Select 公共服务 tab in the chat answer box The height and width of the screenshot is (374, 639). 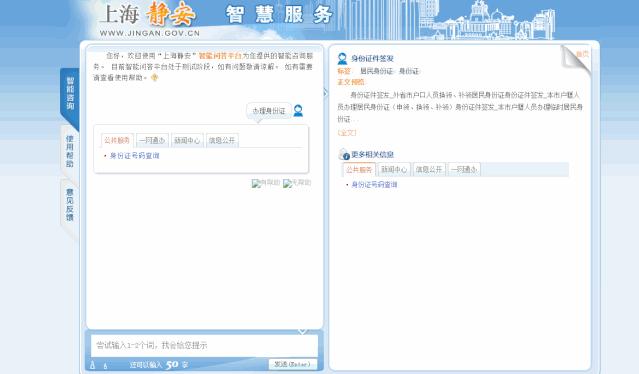(117, 140)
